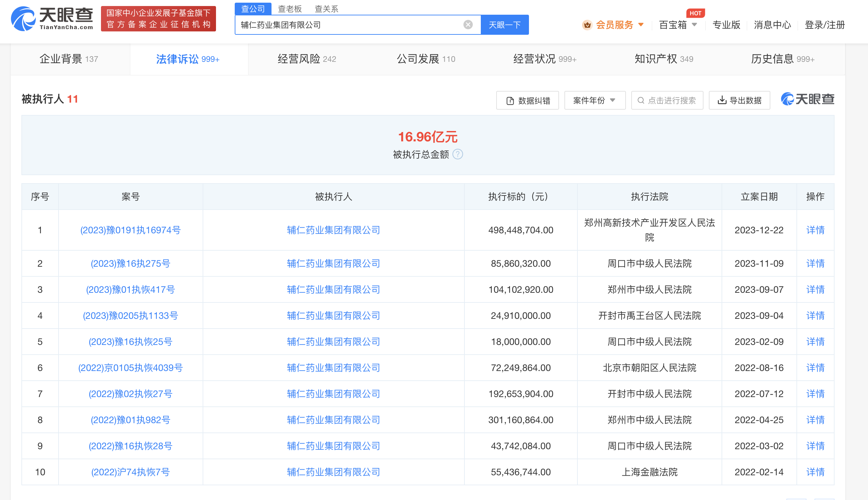The height and width of the screenshot is (500, 868).
Task: Open case (2023)豫16执恢25号
Action: (x=130, y=342)
